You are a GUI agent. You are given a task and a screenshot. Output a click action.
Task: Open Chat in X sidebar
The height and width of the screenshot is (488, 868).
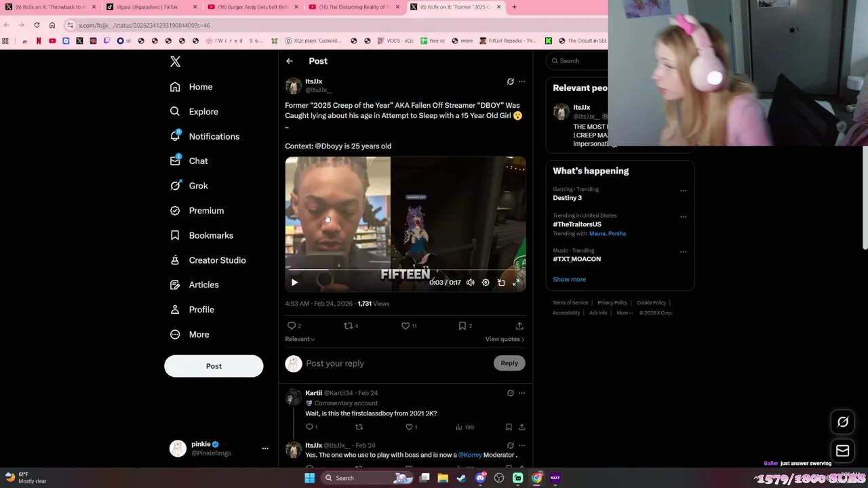coord(189,161)
